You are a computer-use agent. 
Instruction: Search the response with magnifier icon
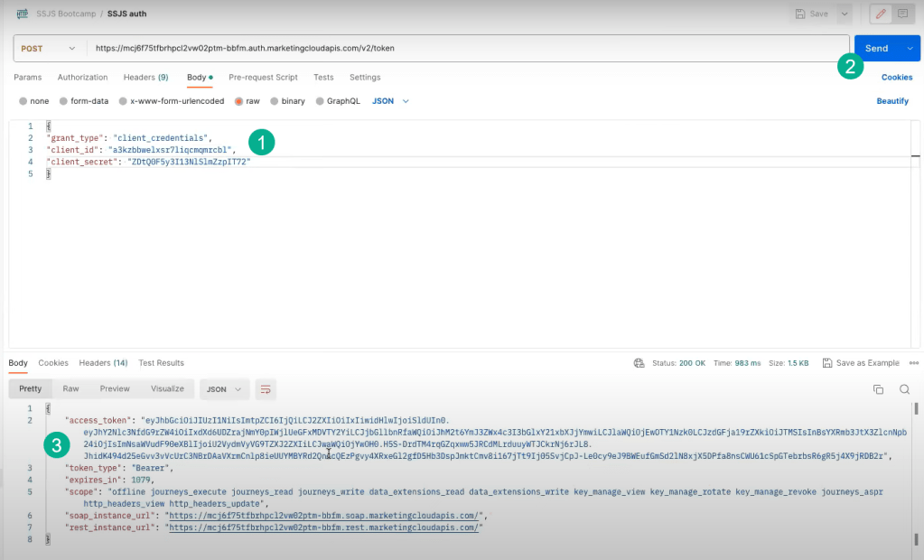(904, 389)
